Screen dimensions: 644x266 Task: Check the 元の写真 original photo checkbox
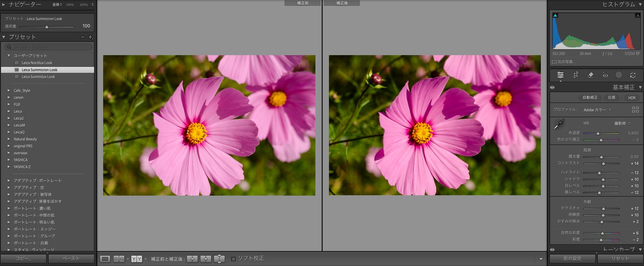[554, 62]
